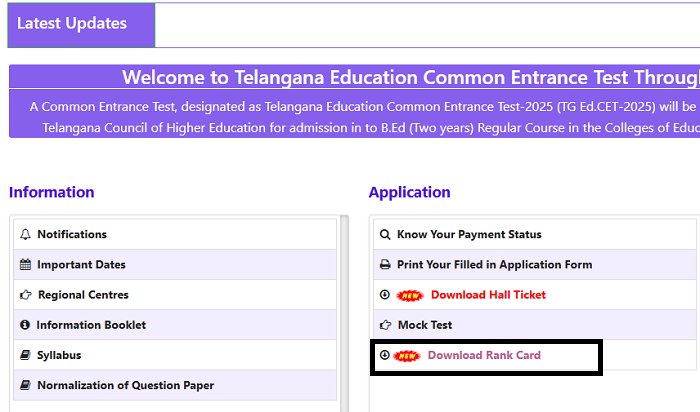Click the Information list scrollbar
700x412 pixels.
[x=344, y=313]
